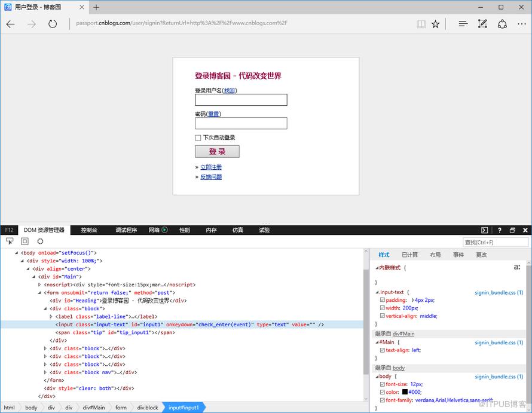The width and height of the screenshot is (532, 413).
Task: Click the Select element tool in DOM Explorer
Action: [10, 241]
